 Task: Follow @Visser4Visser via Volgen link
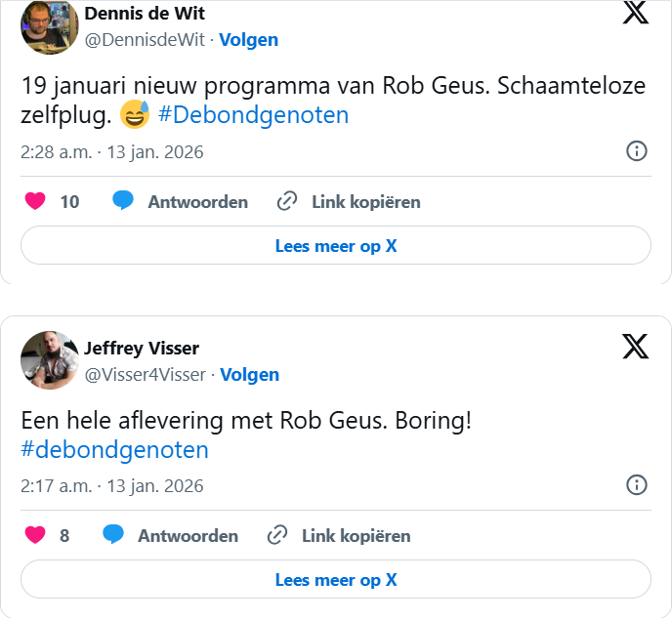point(250,375)
